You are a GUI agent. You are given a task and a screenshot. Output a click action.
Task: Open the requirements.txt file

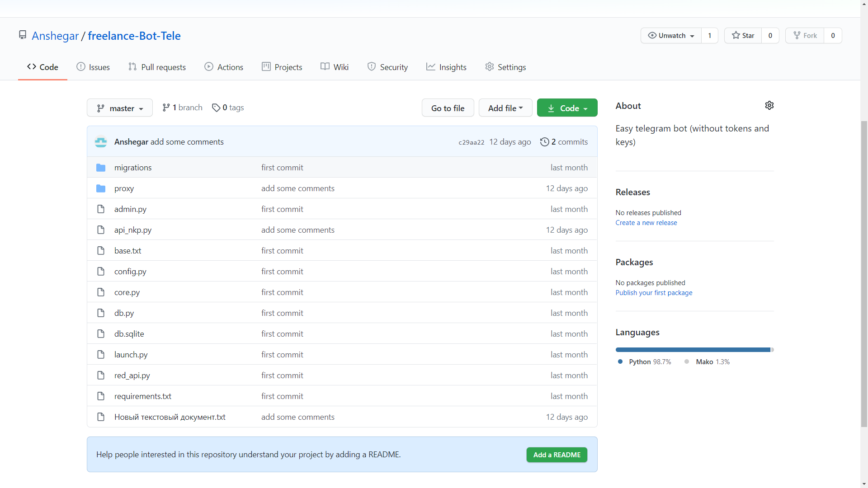coord(143,396)
